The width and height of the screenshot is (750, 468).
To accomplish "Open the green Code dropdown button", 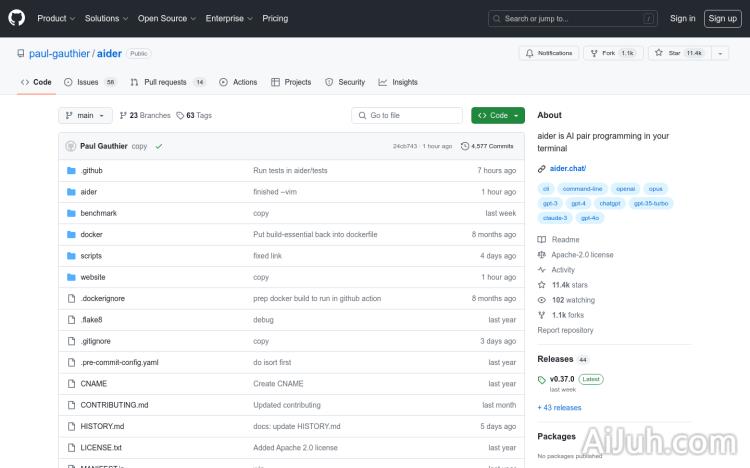I will pyautogui.click(x=497, y=115).
